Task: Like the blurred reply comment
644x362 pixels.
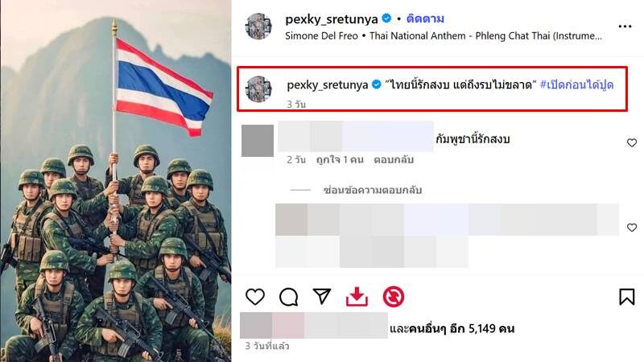Action: click(x=632, y=228)
